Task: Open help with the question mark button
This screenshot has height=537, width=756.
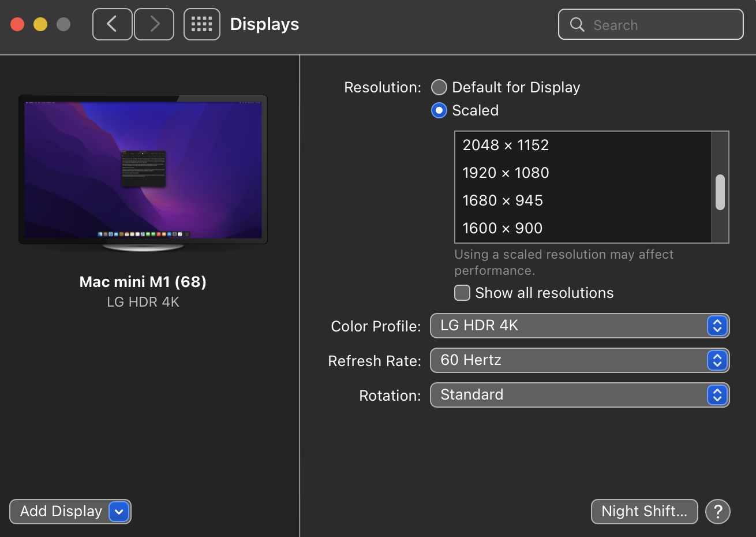Action: pos(718,512)
